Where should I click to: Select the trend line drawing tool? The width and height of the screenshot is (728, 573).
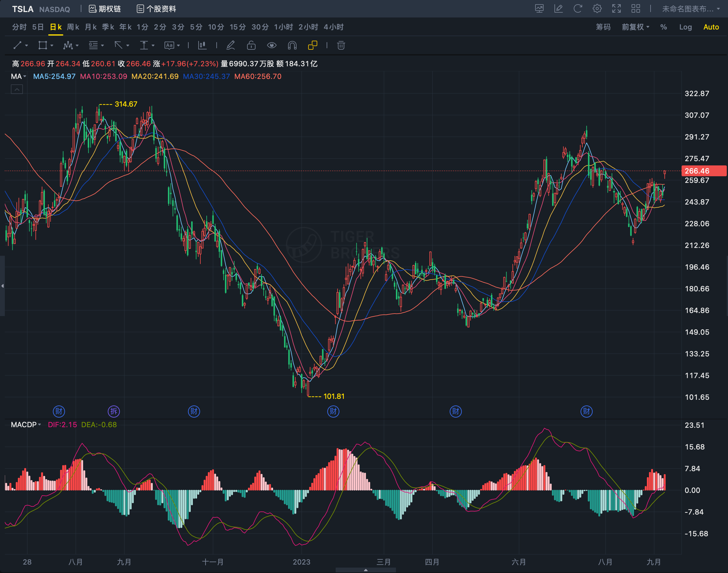coord(17,45)
